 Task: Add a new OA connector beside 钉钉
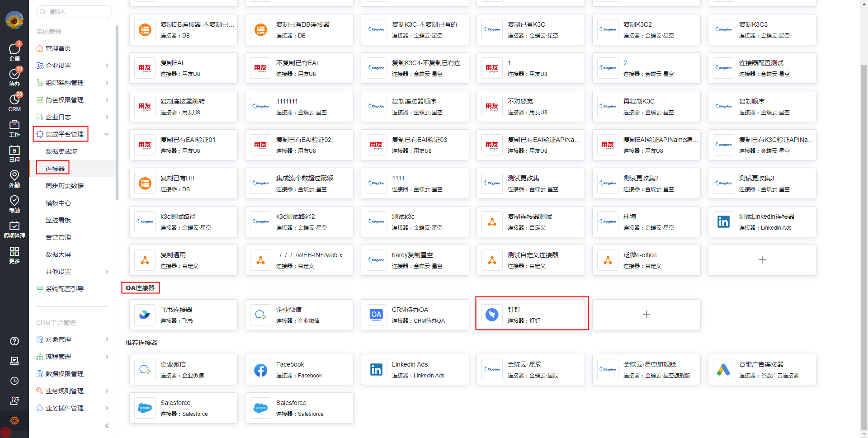(x=646, y=315)
